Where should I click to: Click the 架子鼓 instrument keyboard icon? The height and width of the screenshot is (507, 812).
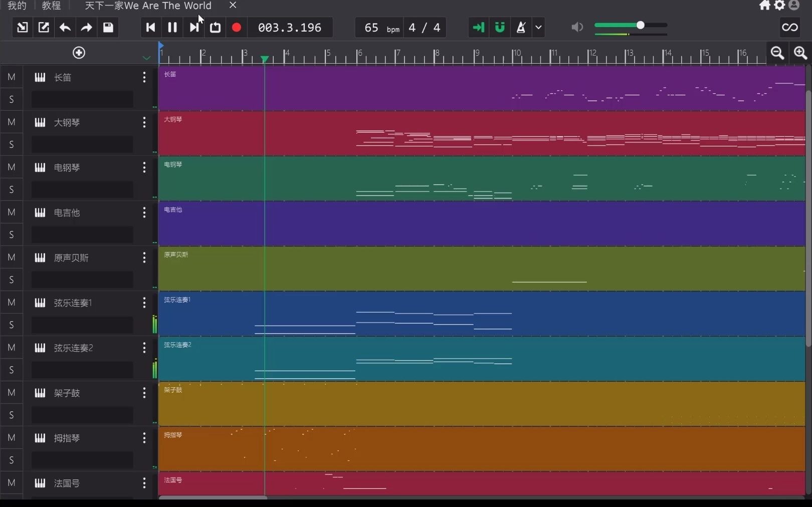40,393
